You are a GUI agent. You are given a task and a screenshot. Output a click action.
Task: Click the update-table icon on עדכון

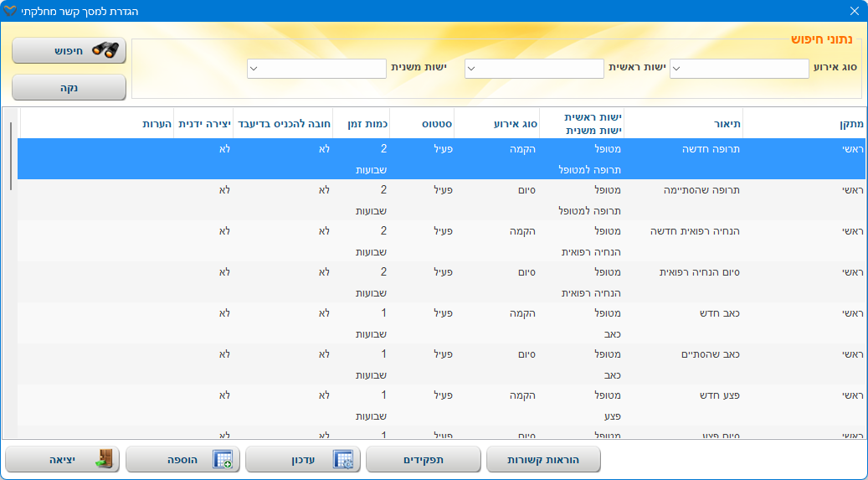[343, 459]
